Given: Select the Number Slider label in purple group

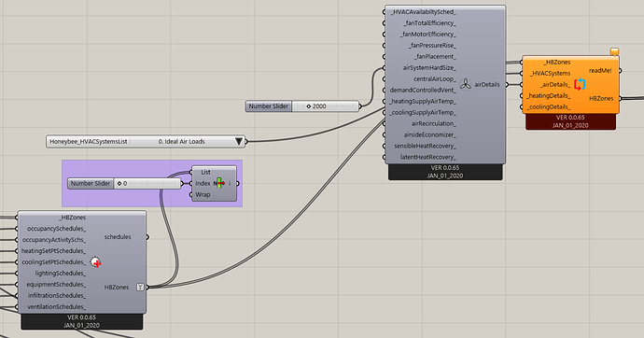Looking at the screenshot, I should 91,184.
